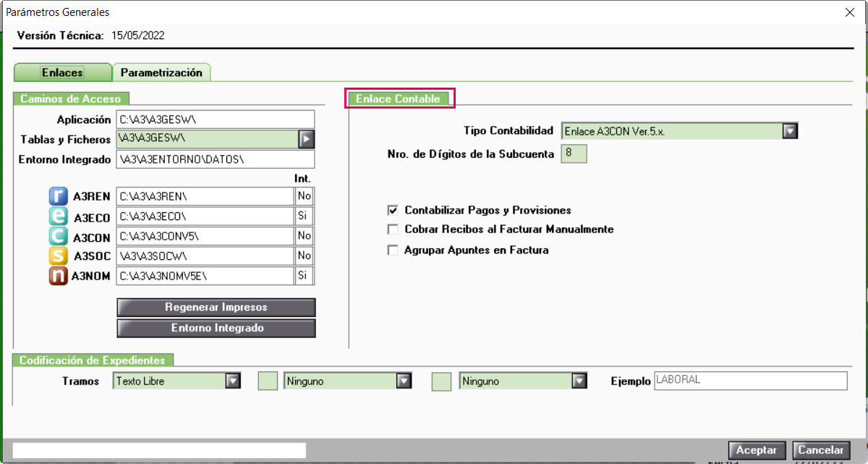Image resolution: width=868 pixels, height=464 pixels.
Task: Click the A3REN Int. value No
Action: 305,196
